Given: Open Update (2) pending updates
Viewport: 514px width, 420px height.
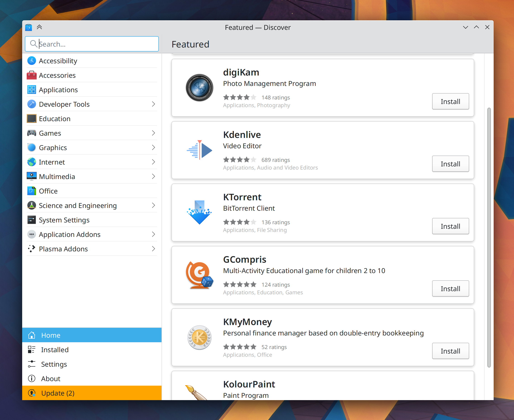Looking at the screenshot, I should (x=58, y=393).
